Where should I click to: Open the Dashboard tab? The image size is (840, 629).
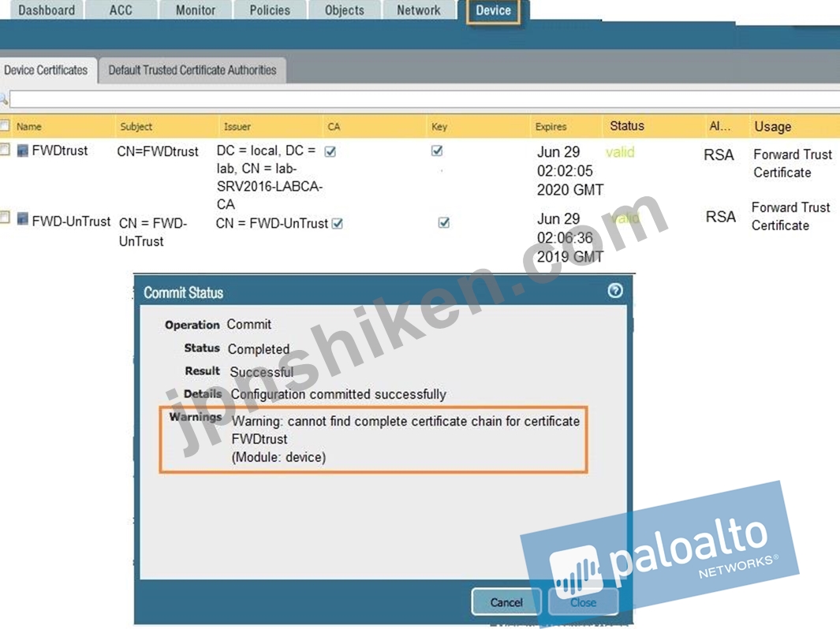[47, 10]
